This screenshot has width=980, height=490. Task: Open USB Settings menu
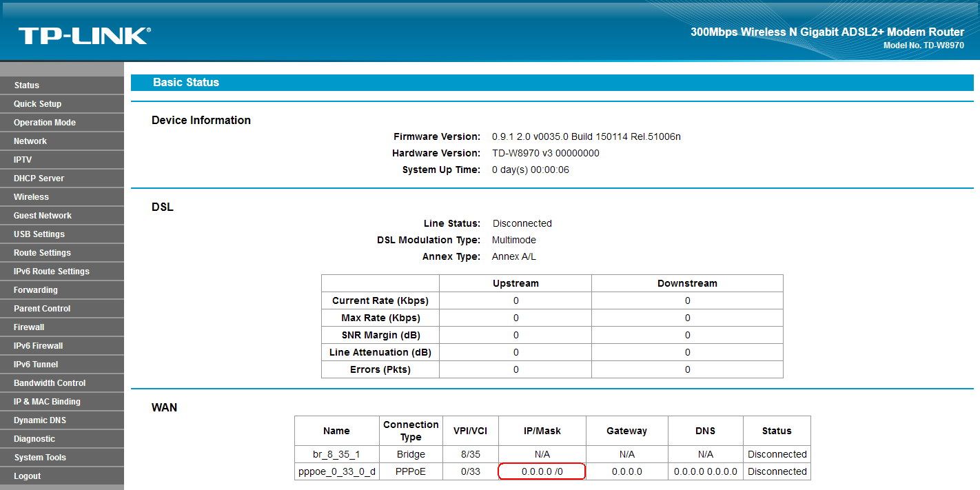tap(62, 234)
